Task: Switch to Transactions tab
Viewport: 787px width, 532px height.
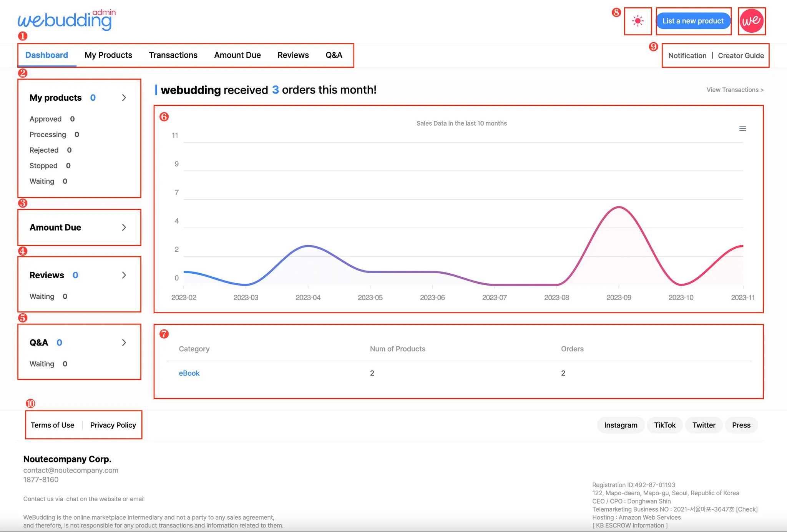Action: pyautogui.click(x=173, y=55)
